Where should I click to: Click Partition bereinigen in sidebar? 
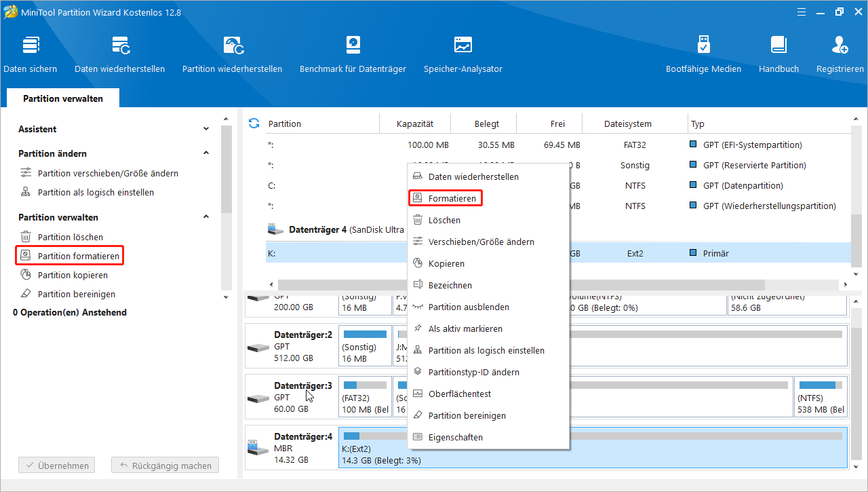click(68, 294)
